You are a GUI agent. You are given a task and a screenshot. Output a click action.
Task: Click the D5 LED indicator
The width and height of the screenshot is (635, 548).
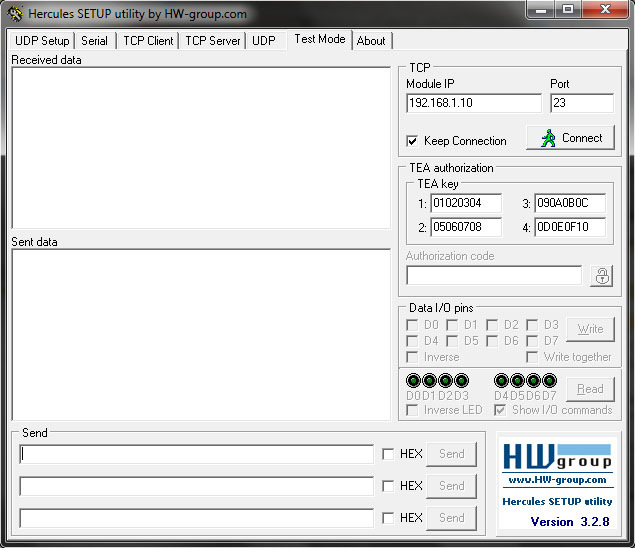click(517, 380)
